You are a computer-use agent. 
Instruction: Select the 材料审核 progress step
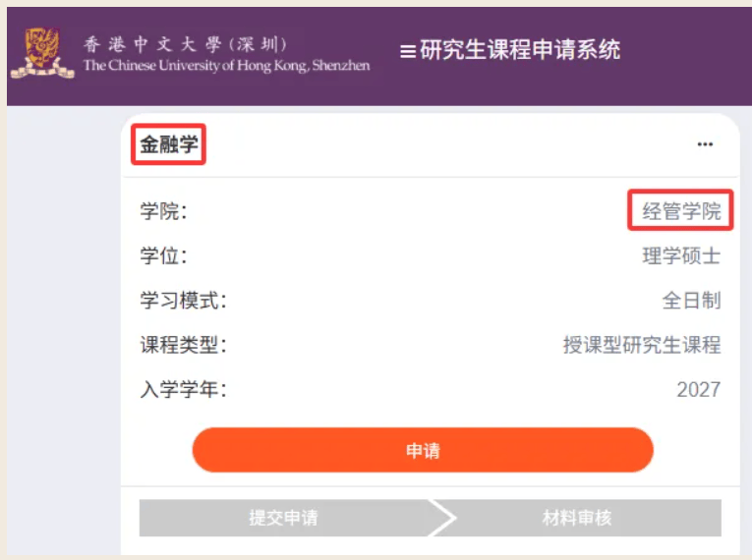point(577,518)
